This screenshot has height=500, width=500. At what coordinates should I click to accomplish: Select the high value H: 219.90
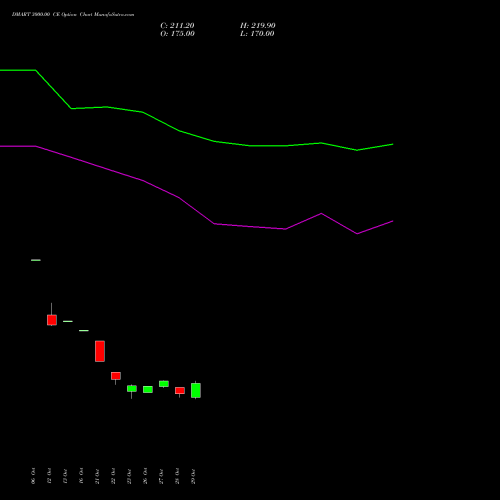(x=257, y=26)
